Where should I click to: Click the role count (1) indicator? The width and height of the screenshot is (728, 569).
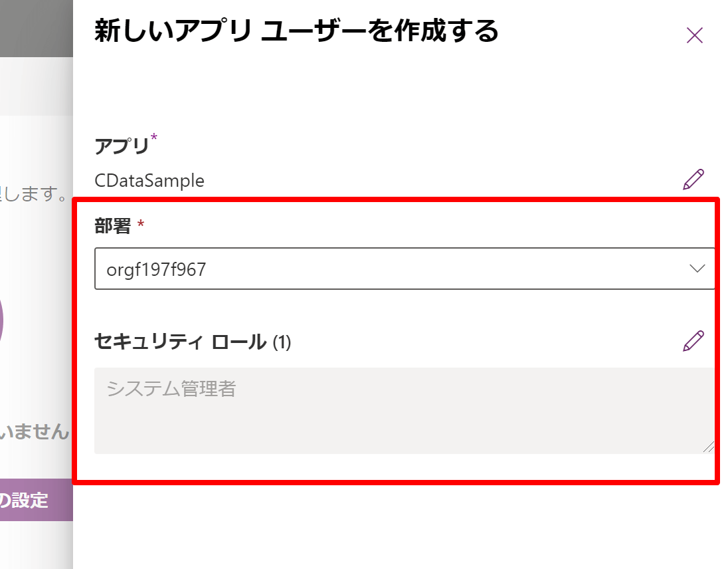coord(282,342)
